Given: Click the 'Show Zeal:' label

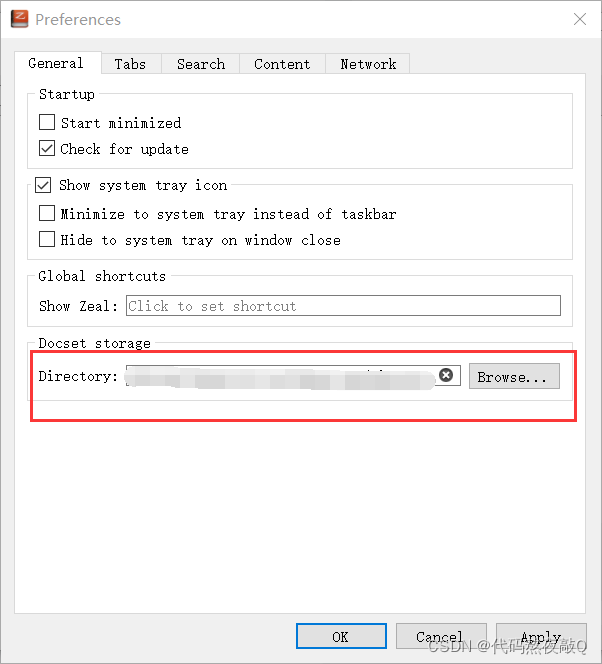Looking at the screenshot, I should (78, 306).
